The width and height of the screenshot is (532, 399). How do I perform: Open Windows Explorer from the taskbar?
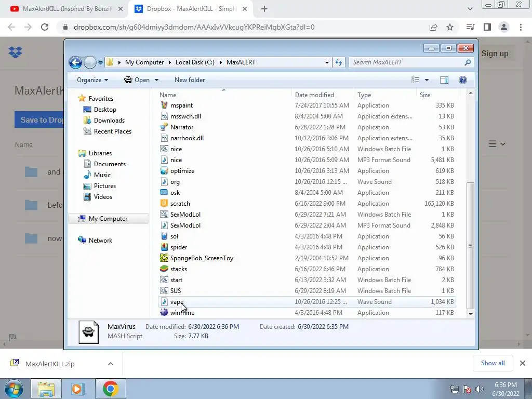click(46, 389)
